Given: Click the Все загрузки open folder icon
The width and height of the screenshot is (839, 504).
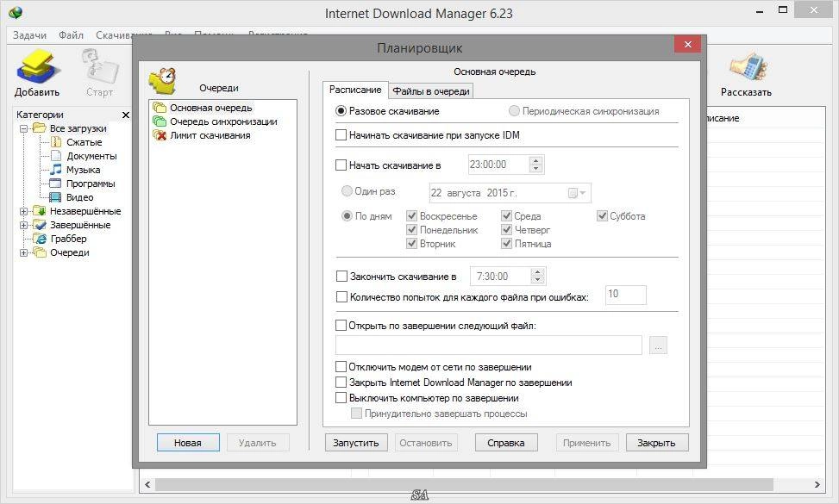Looking at the screenshot, I should 39,128.
